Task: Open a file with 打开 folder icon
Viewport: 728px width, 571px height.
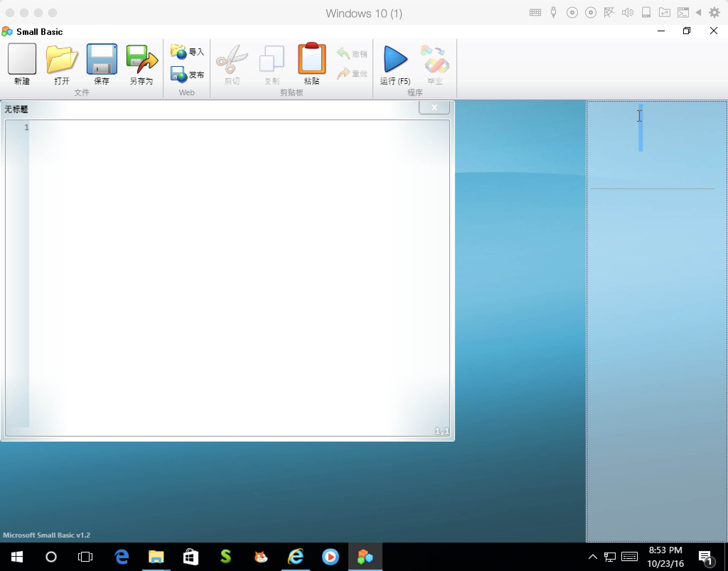Action: pos(61,59)
